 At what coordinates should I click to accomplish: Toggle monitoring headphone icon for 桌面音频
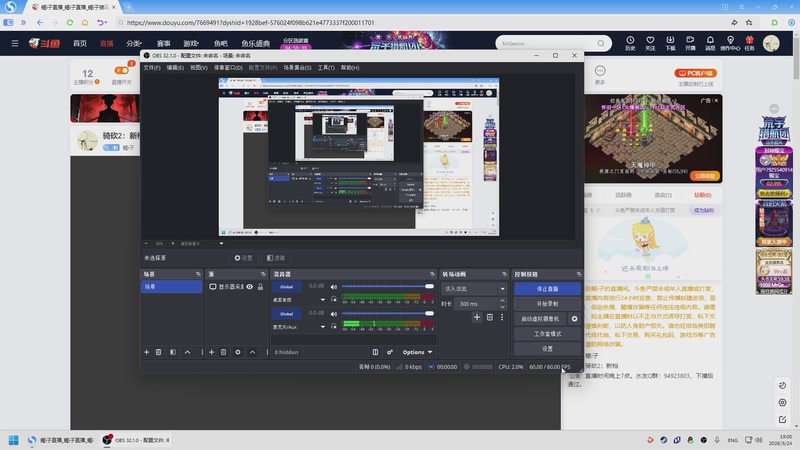pos(334,299)
